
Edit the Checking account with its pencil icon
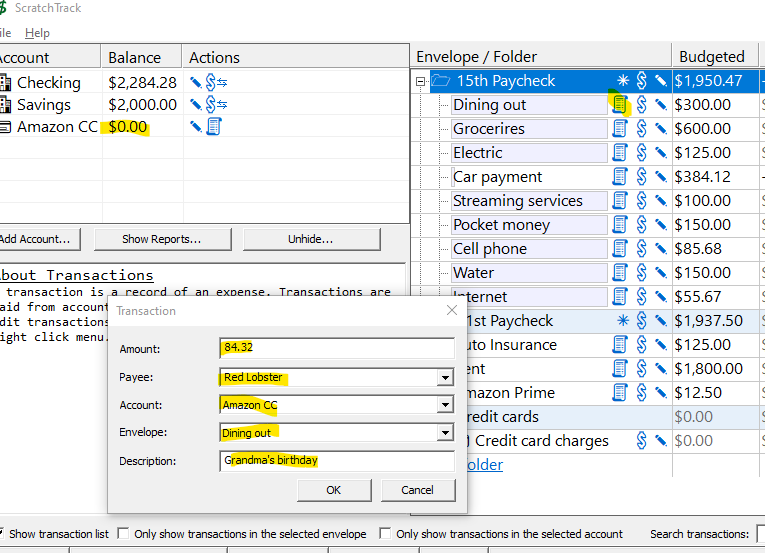[x=196, y=82]
